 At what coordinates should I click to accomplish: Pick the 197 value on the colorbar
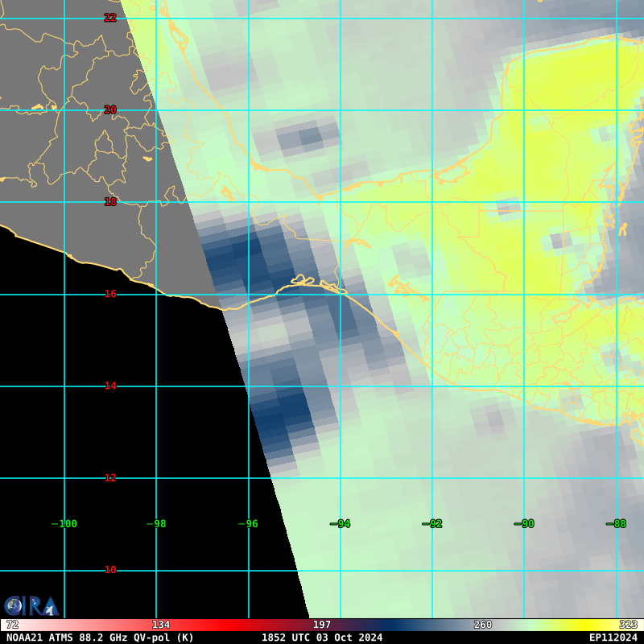click(x=322, y=625)
